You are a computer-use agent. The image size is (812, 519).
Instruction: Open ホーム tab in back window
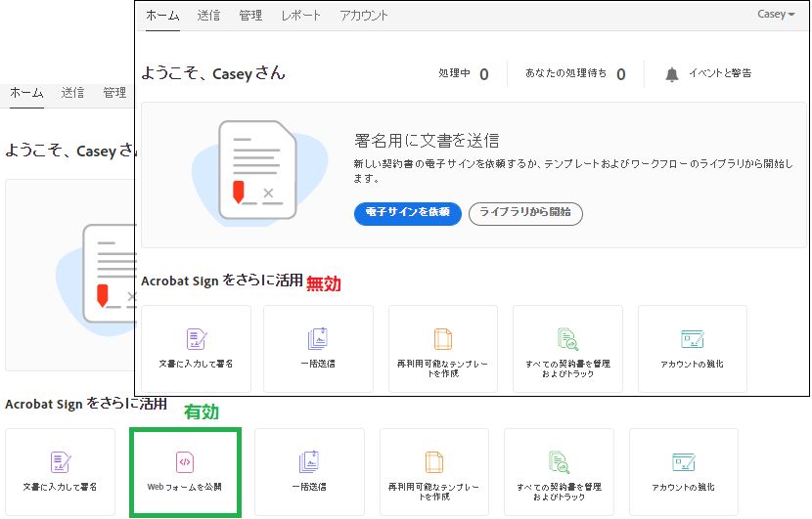pos(26,93)
